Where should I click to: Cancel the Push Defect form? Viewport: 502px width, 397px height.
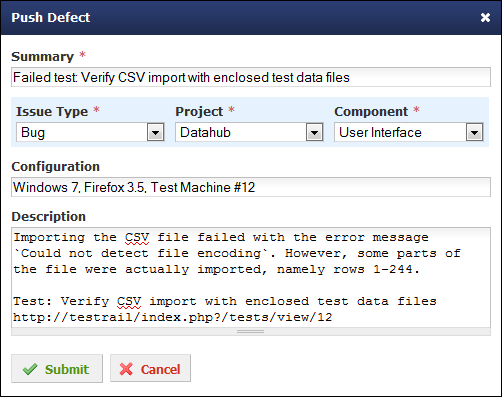(151, 368)
